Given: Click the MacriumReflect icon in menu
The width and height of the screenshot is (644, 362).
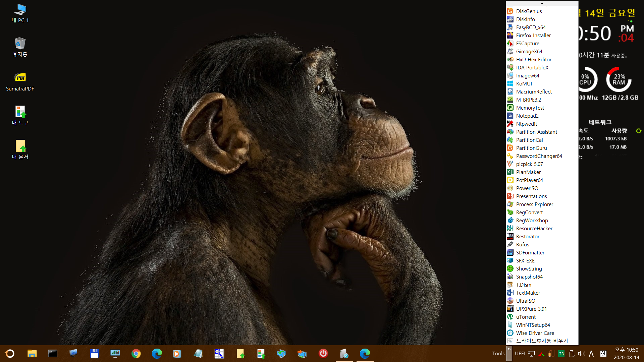Looking at the screenshot, I should point(510,92).
